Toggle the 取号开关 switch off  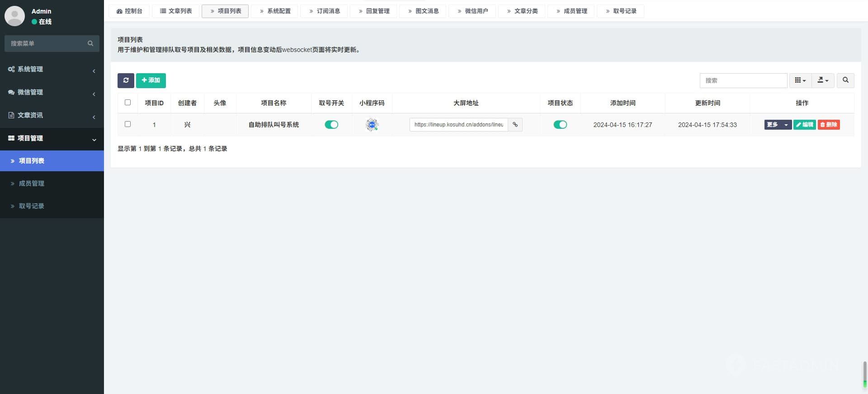click(x=331, y=125)
